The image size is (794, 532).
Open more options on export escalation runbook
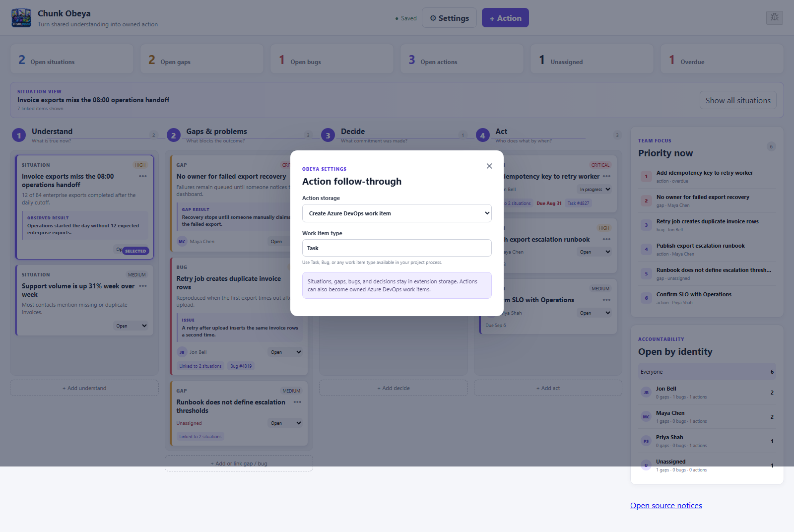pyautogui.click(x=606, y=239)
